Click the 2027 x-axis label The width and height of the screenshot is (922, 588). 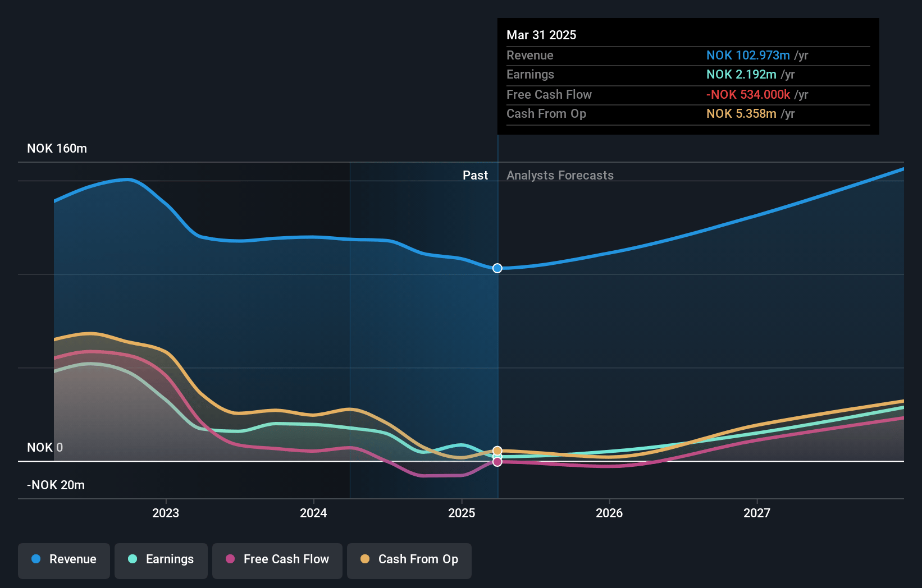click(757, 513)
